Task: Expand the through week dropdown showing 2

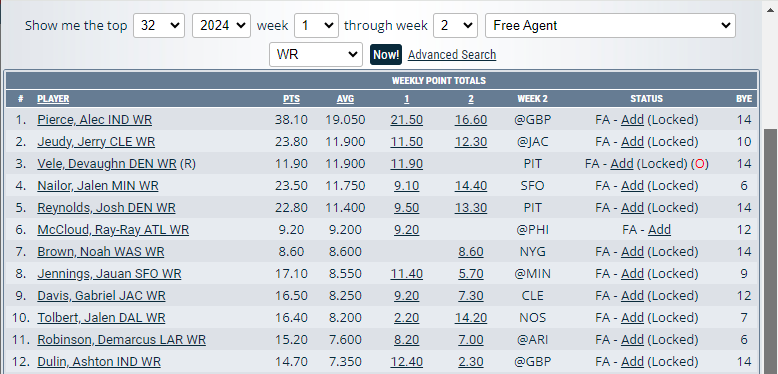Action: tap(455, 26)
